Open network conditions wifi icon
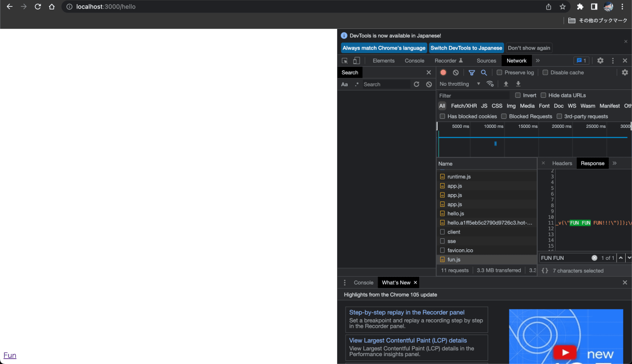Viewport: 632px width, 364px height. coord(490,84)
